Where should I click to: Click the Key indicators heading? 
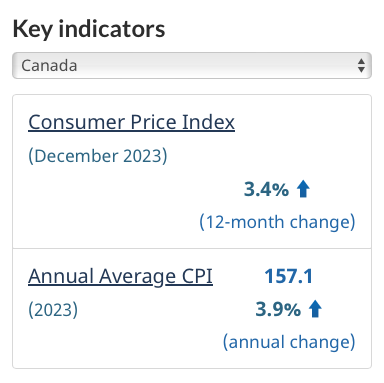coord(89,29)
